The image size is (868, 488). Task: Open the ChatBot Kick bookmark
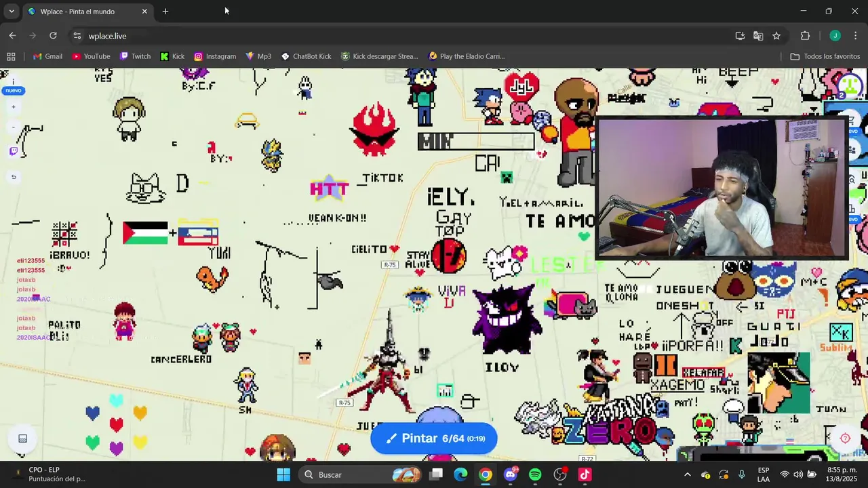coord(306,56)
